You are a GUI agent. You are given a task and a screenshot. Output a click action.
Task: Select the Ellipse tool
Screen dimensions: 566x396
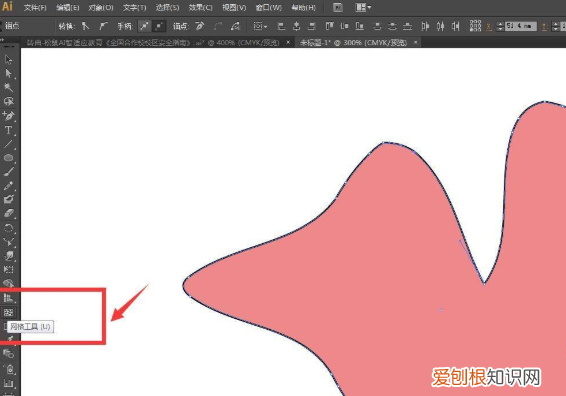(x=8, y=158)
